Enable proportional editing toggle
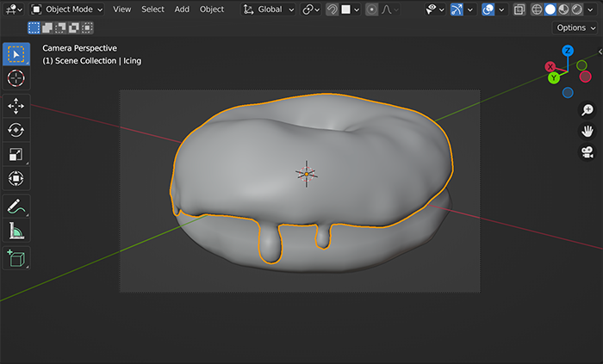 [371, 9]
